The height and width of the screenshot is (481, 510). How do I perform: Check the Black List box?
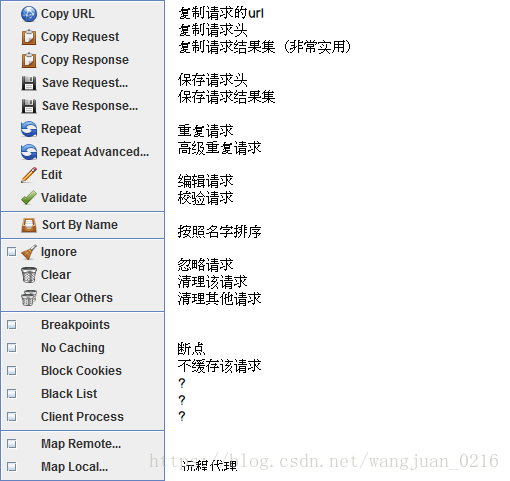[x=12, y=394]
